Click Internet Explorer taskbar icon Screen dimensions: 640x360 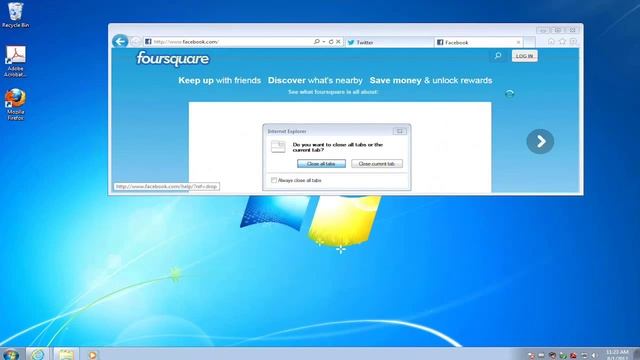(38, 354)
